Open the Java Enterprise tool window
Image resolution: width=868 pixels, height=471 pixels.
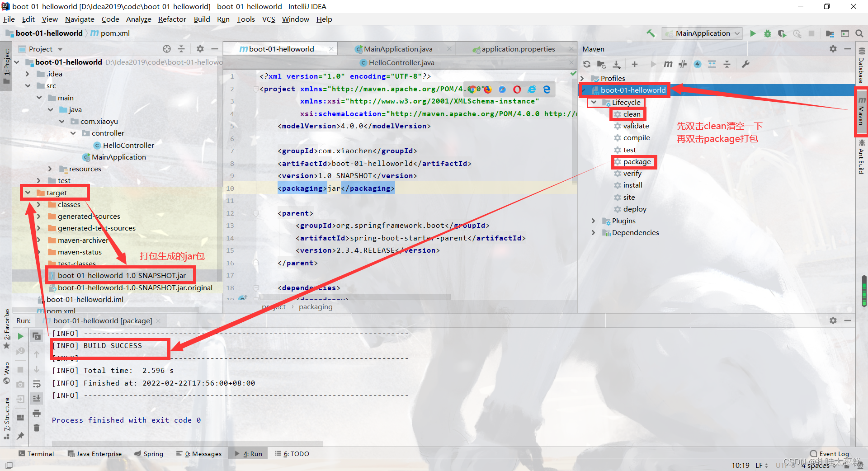tap(94, 454)
